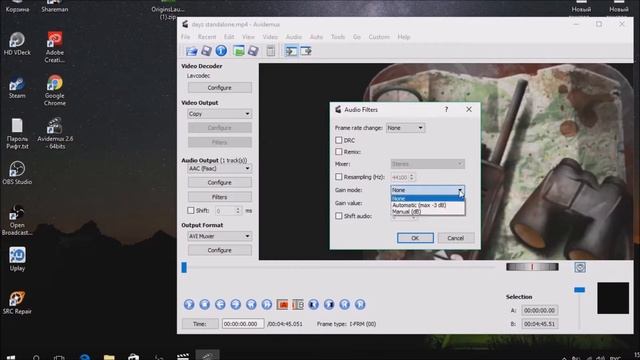Go to previous frame arrow button
The width and height of the screenshot is (640, 360).
tap(220, 304)
